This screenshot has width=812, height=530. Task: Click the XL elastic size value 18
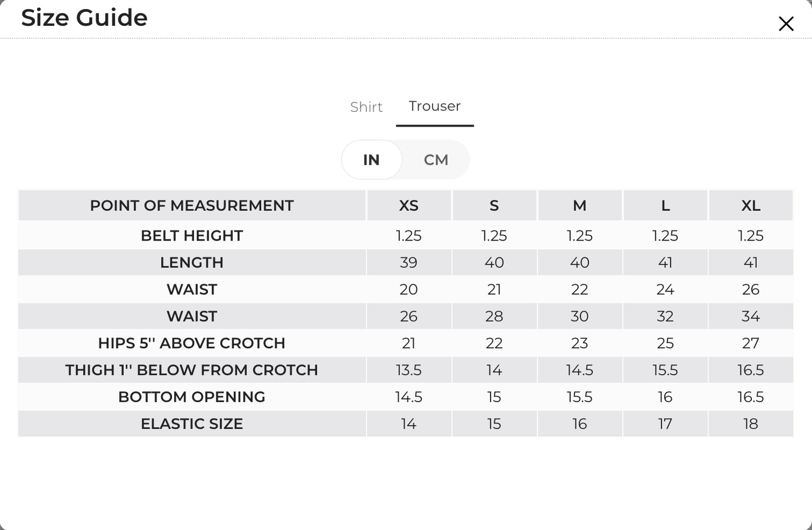[x=751, y=424]
